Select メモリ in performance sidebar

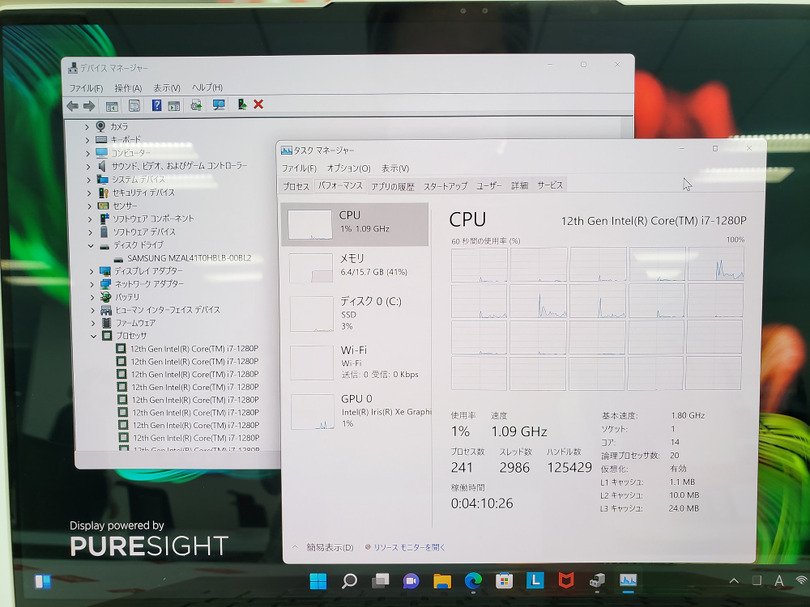[x=356, y=267]
